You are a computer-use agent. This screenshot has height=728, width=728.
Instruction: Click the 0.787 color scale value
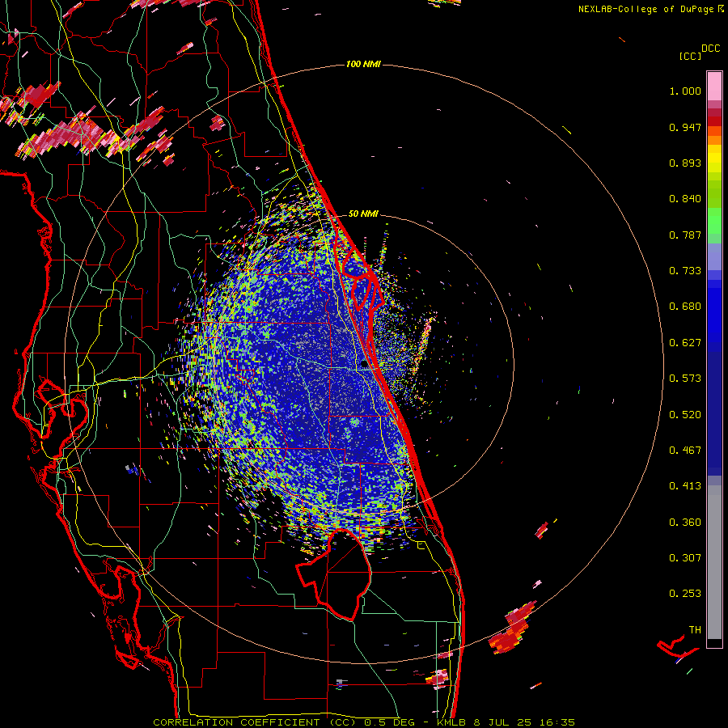point(685,235)
